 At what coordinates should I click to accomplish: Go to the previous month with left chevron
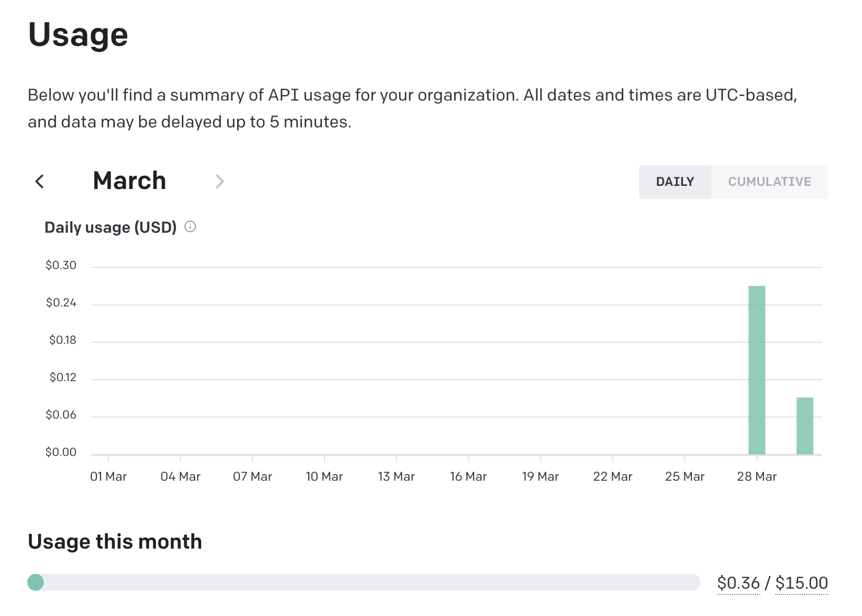pyautogui.click(x=40, y=182)
